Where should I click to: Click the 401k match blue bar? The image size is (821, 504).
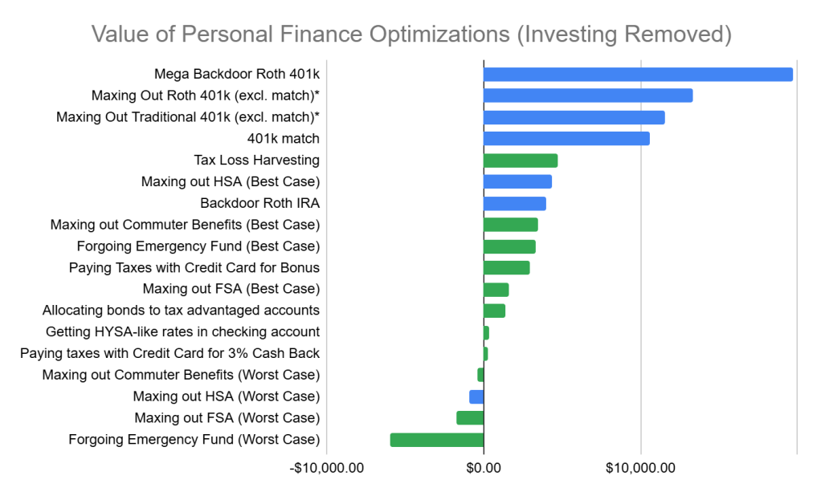[566, 139]
